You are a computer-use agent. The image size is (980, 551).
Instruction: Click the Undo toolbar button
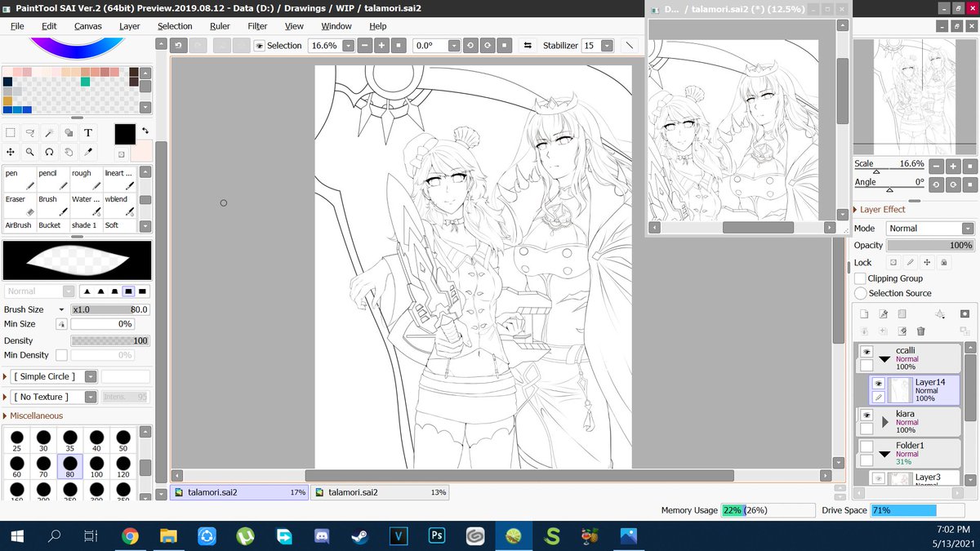click(180, 46)
